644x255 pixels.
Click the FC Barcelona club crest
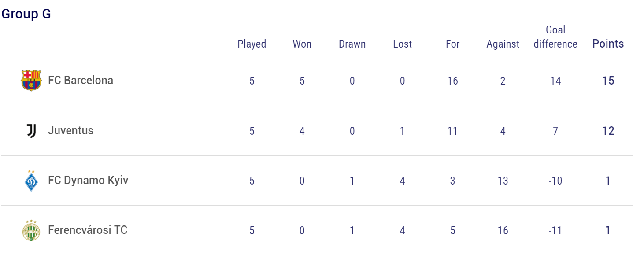pos(31,81)
